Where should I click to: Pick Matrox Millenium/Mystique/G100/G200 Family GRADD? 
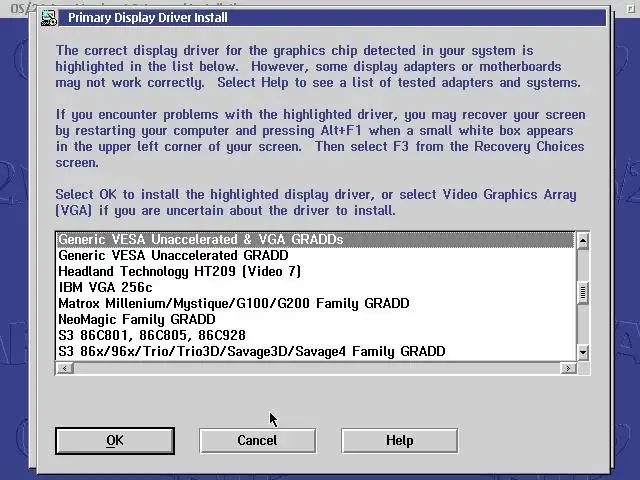click(316, 303)
